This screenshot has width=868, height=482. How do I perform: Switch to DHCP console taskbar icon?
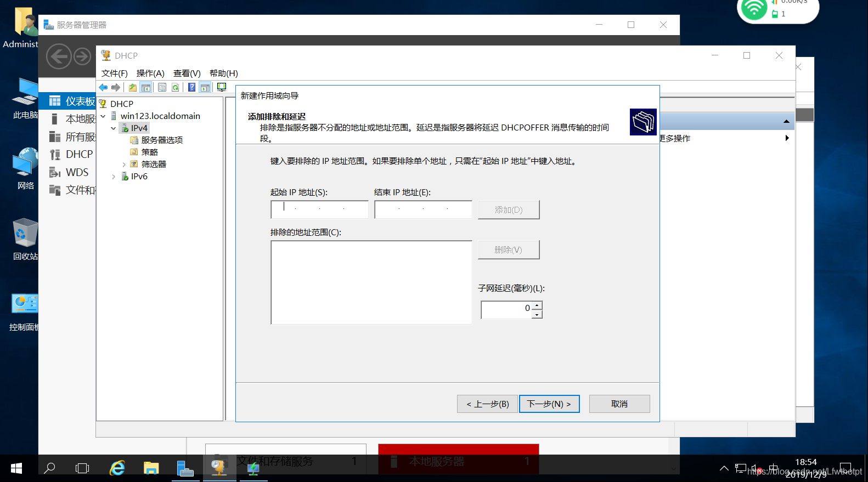pos(219,468)
